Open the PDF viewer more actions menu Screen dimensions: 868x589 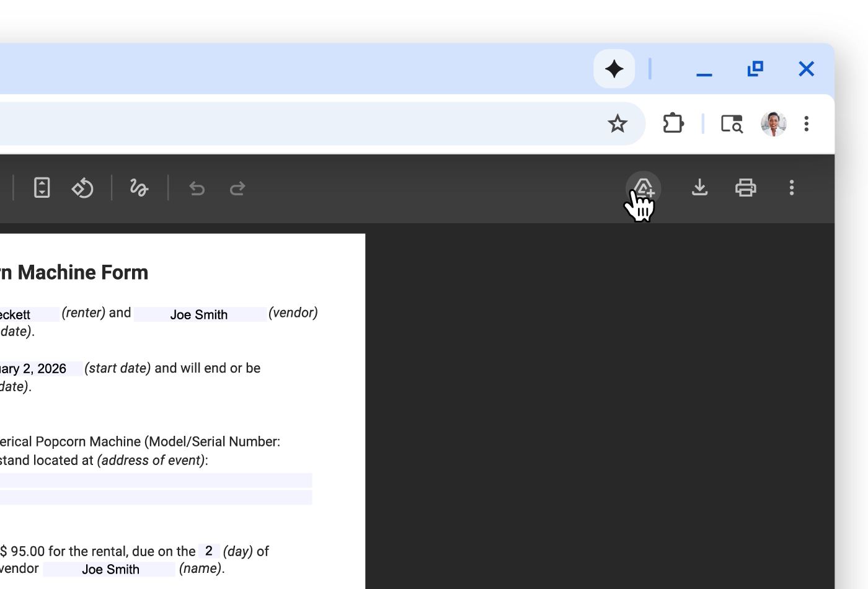pos(791,187)
